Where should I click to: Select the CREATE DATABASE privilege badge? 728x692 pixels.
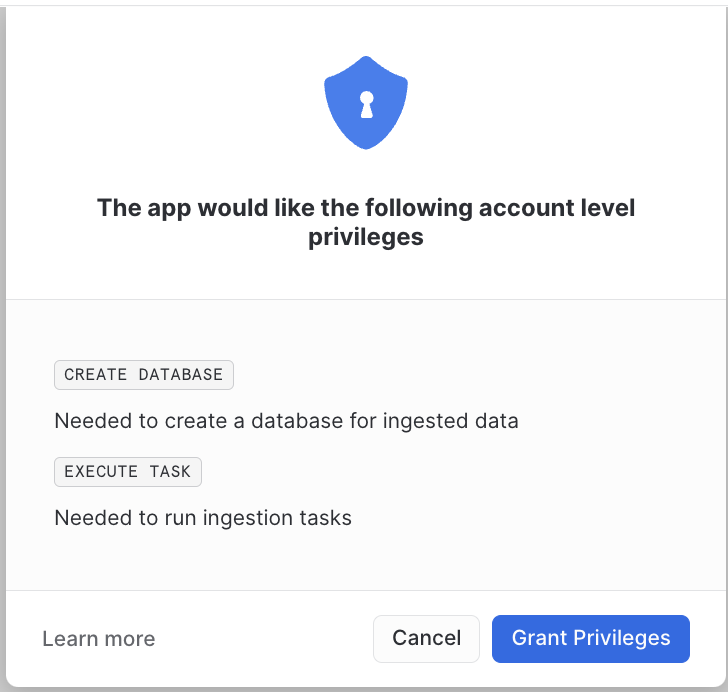click(x=144, y=375)
